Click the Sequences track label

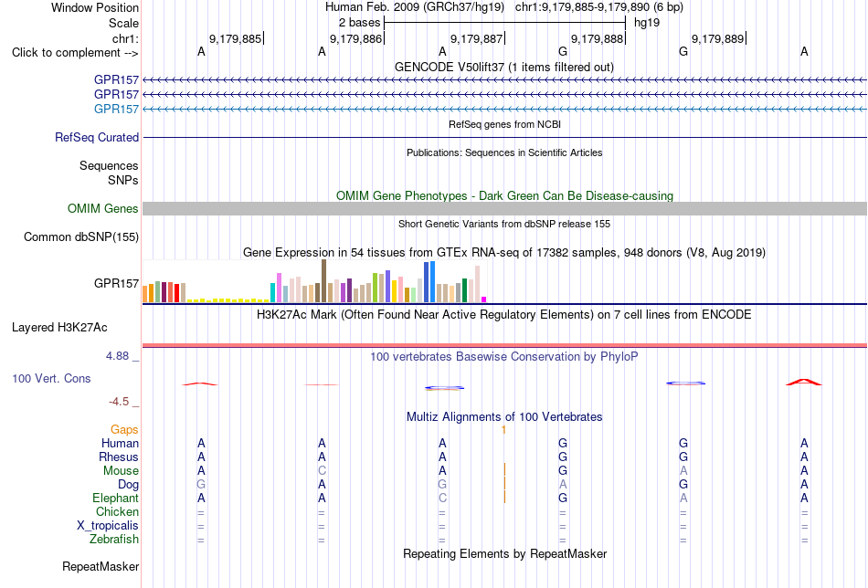pos(109,165)
